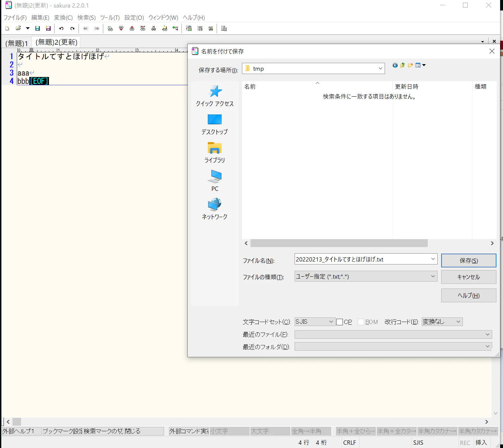Open Grep using the folder binoculars icon
Viewport: 503px width, 448px height.
click(164, 29)
